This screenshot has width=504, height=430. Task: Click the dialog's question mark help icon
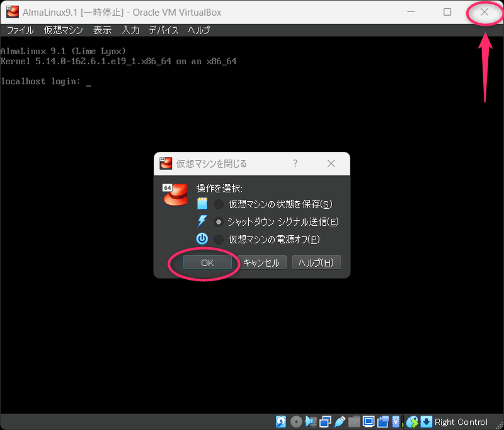[x=295, y=163]
